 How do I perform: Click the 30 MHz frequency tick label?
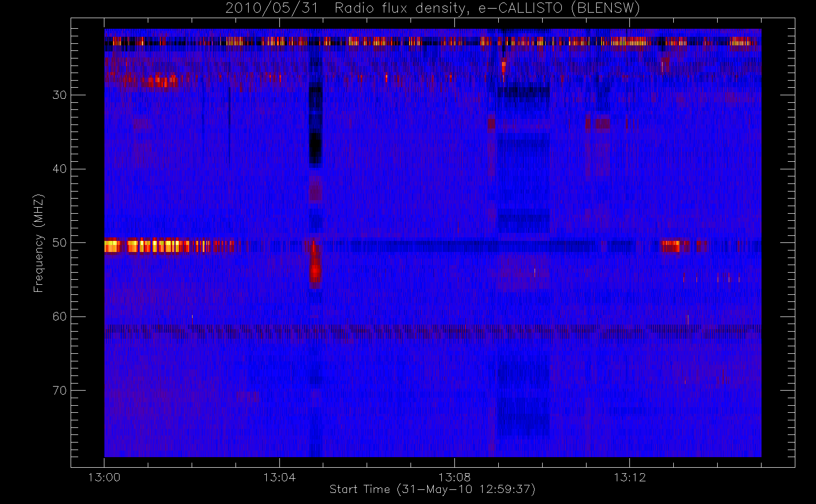pyautogui.click(x=60, y=95)
